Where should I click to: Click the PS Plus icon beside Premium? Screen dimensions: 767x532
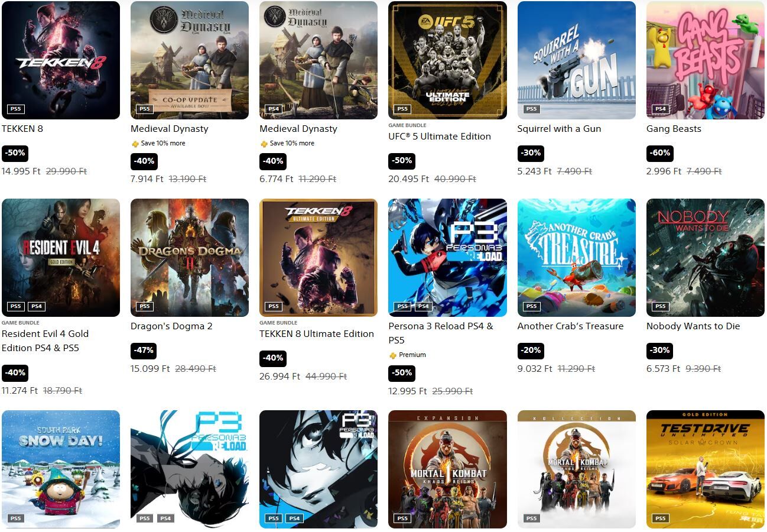click(393, 355)
